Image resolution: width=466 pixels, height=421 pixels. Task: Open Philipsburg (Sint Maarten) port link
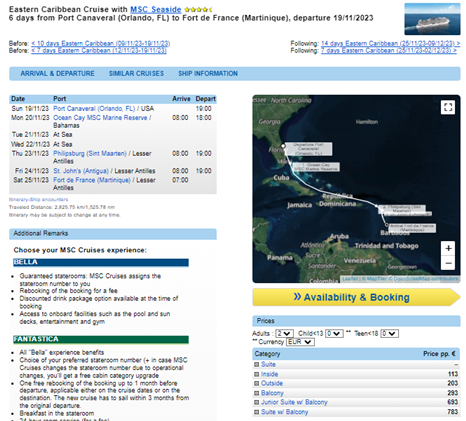point(90,154)
